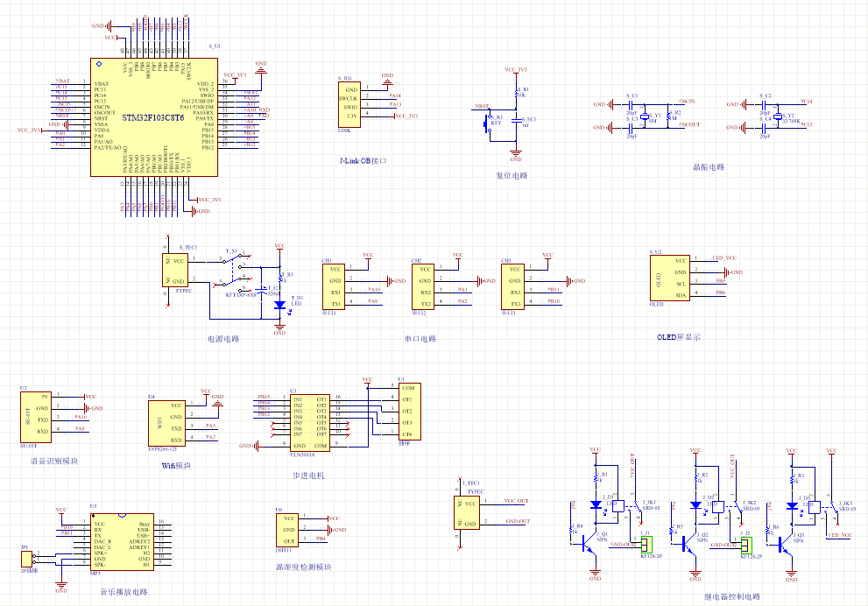The height and width of the screenshot is (606, 868).
Task: Click the 'VCC_OUT' net label on J_TEC1
Action: coord(516,501)
